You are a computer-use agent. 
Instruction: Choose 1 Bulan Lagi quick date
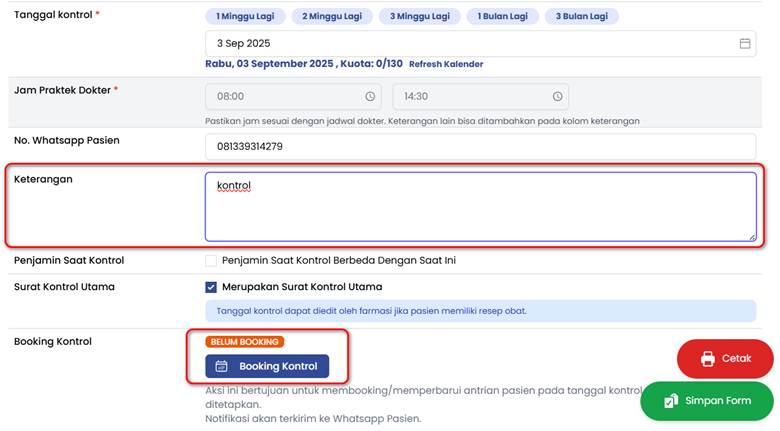click(505, 17)
